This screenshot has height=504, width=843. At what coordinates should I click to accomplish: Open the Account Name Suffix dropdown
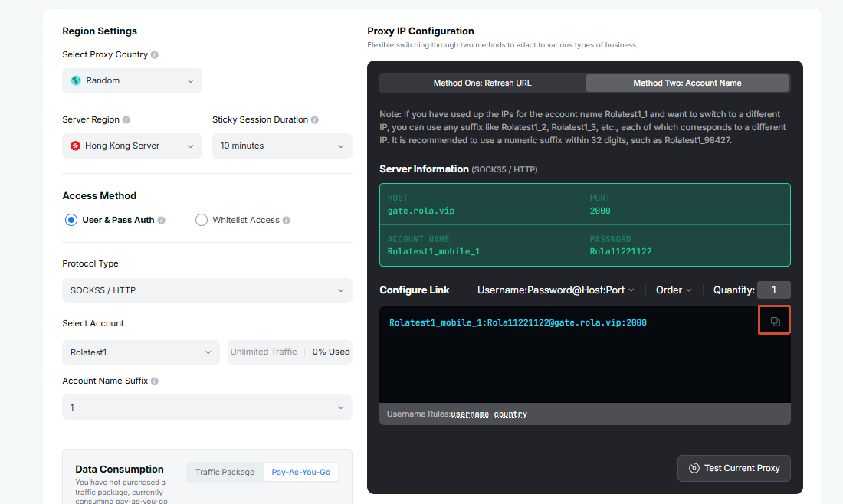click(x=207, y=407)
